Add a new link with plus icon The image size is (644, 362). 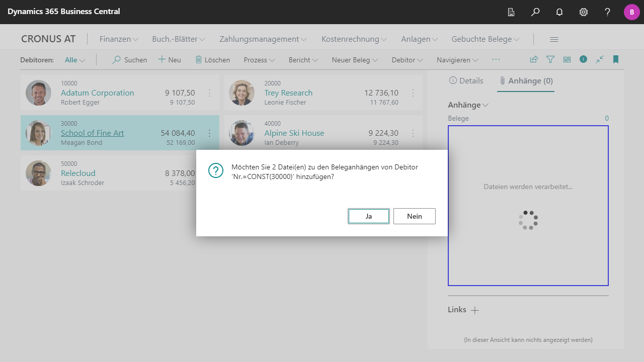pos(474,310)
